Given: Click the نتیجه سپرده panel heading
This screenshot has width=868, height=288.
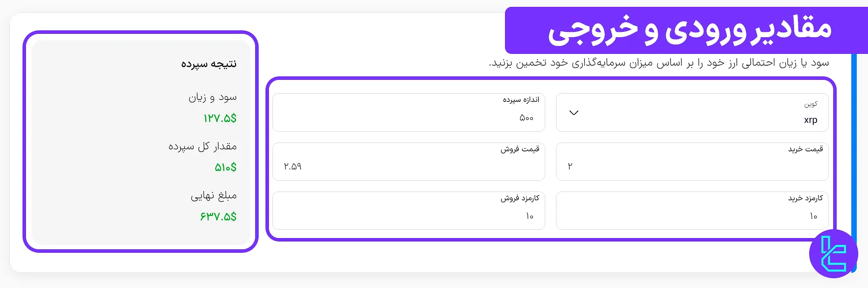Looking at the screenshot, I should pyautogui.click(x=208, y=63).
